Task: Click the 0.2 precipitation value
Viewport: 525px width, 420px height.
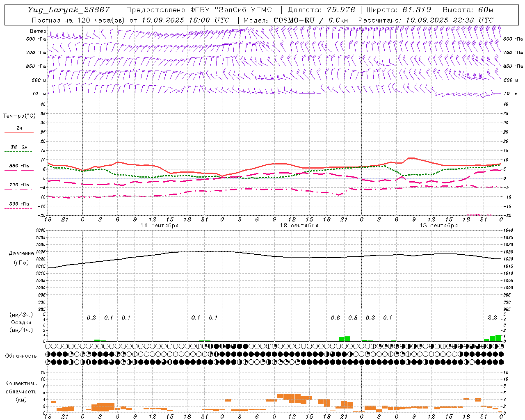Action: click(91, 317)
